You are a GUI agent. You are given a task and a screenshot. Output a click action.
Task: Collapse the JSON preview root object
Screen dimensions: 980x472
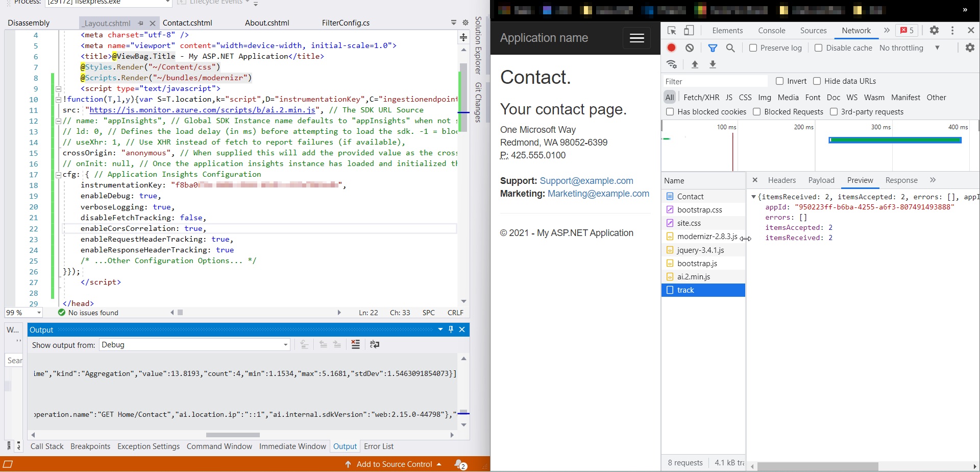(753, 197)
